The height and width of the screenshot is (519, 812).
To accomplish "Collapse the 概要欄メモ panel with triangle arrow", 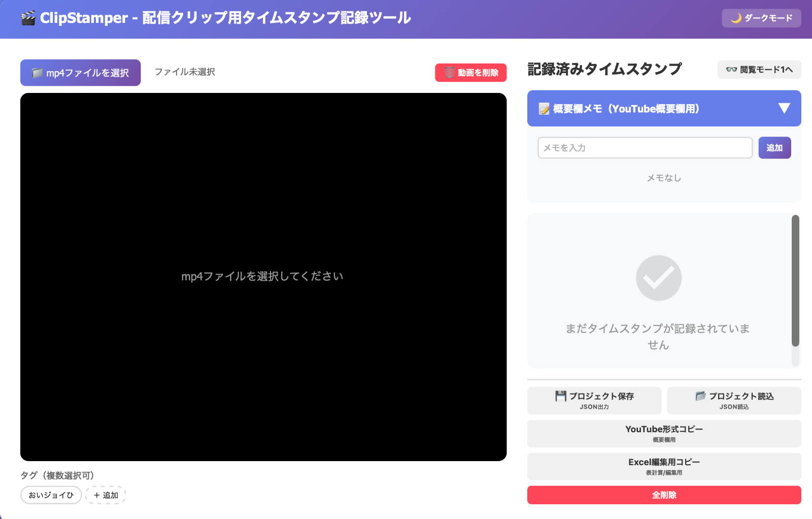I will tap(784, 108).
